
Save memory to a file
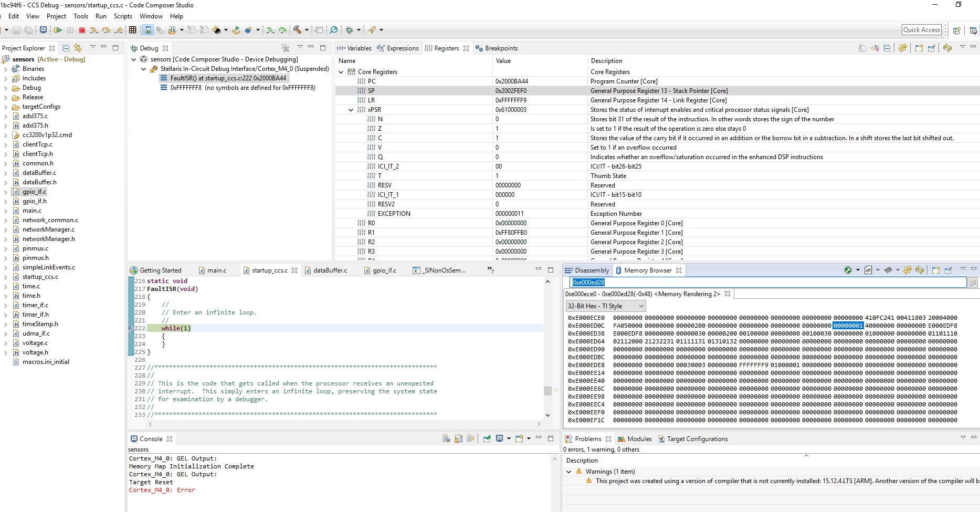868,270
